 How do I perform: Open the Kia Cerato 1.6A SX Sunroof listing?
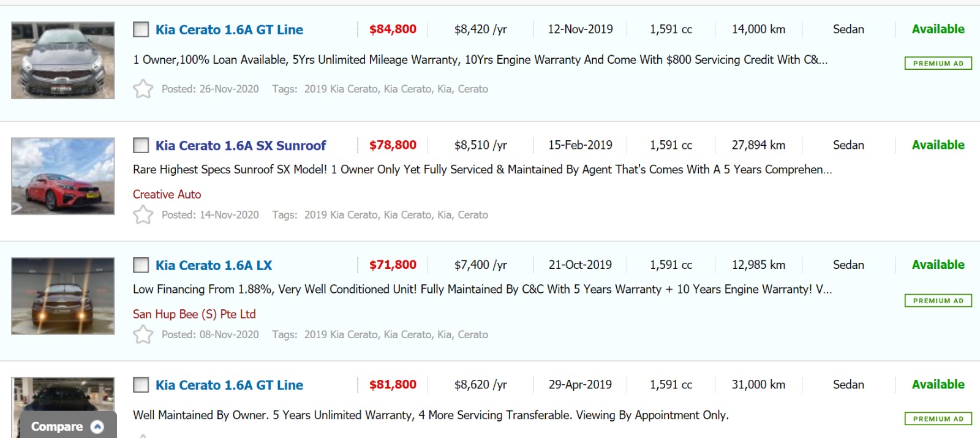click(x=240, y=146)
